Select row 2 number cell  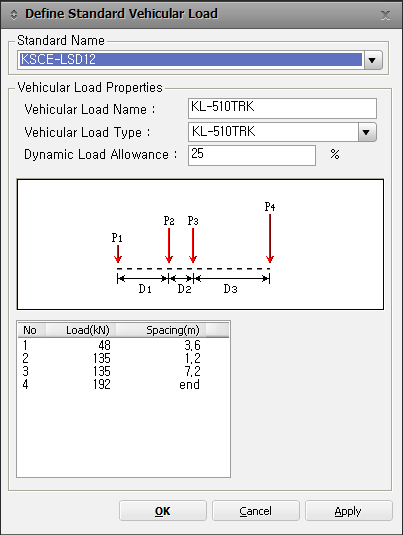coord(26,358)
